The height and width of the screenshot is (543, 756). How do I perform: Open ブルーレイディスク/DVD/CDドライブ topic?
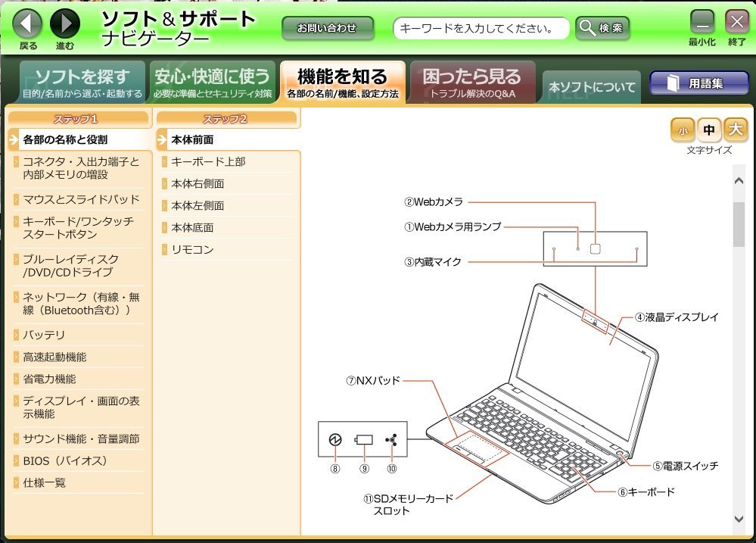(x=80, y=266)
